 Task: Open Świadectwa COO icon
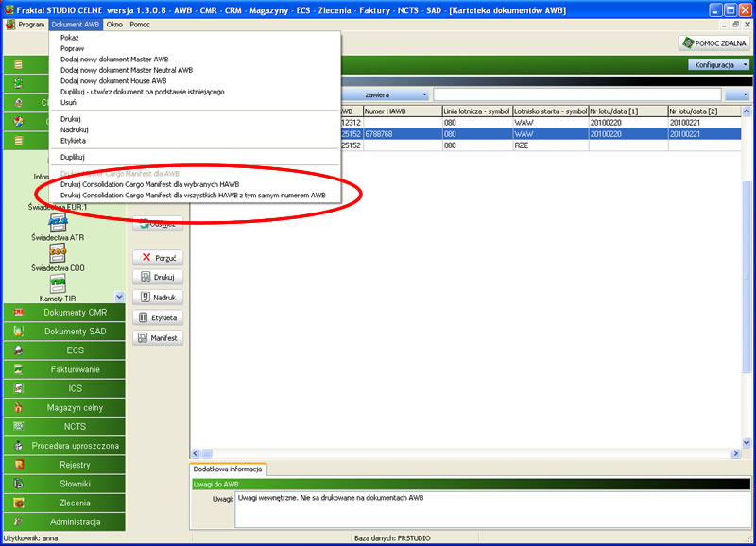[x=58, y=253]
